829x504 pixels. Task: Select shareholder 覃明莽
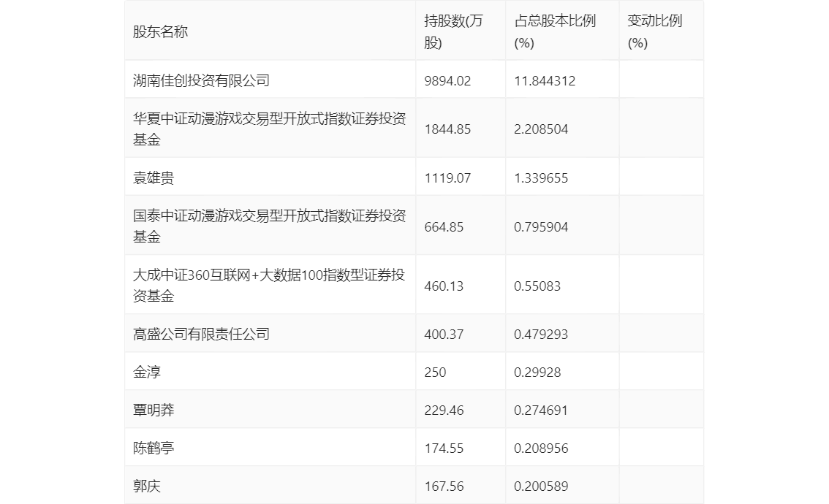(x=154, y=411)
